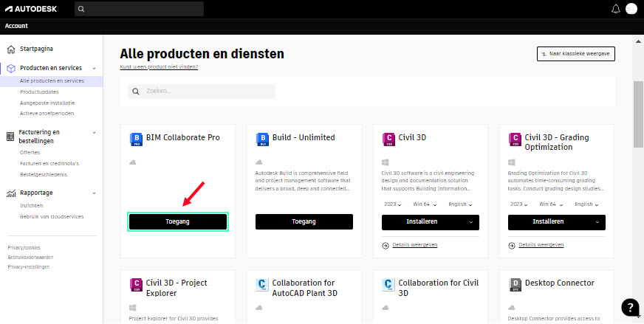Open English dropdown for Grading Optimization
The height and width of the screenshot is (324, 644).
(x=586, y=204)
